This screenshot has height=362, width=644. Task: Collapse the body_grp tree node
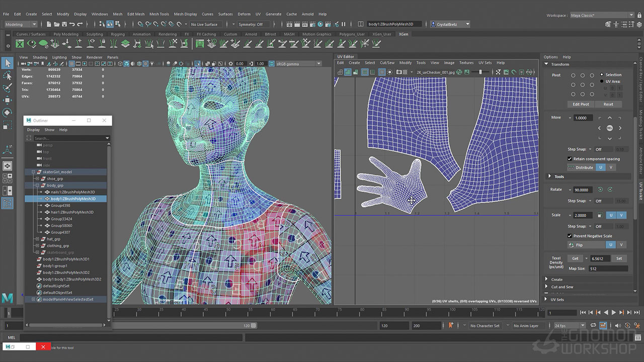37,186
